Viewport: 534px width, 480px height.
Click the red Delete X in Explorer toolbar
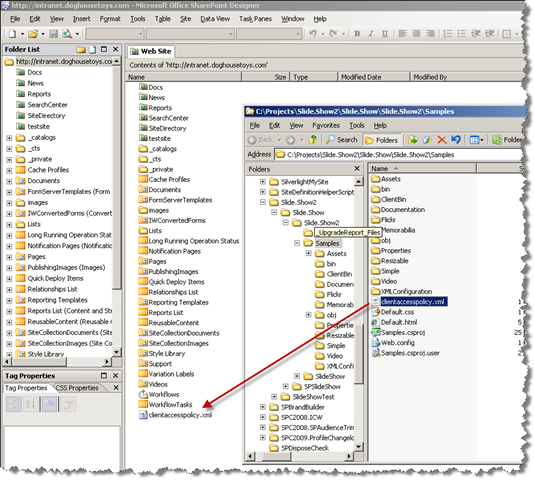point(442,140)
